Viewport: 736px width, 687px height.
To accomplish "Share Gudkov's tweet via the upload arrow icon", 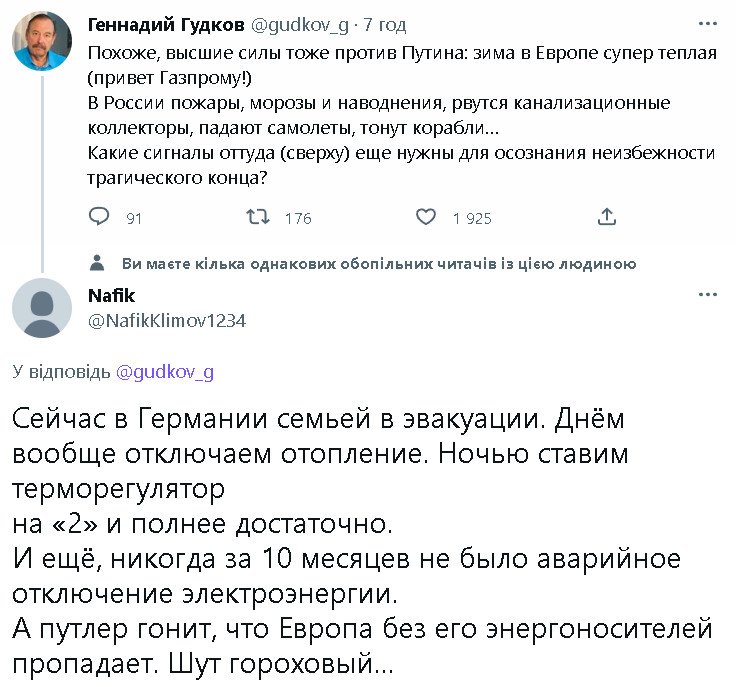I will (606, 217).
